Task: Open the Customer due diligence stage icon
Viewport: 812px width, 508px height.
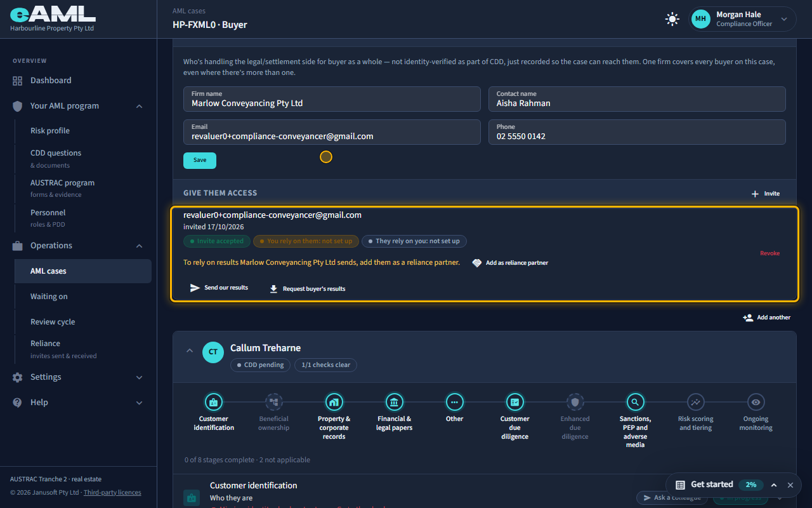Action: click(x=514, y=402)
